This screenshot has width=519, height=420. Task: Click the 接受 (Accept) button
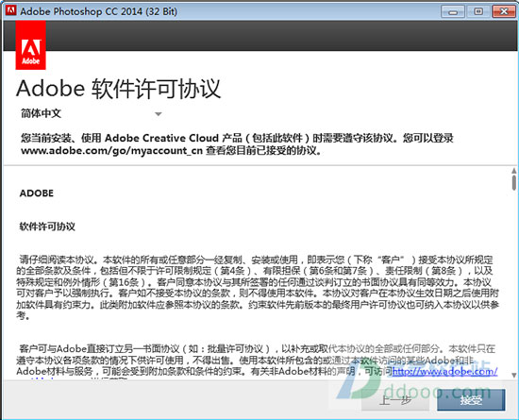471,400
